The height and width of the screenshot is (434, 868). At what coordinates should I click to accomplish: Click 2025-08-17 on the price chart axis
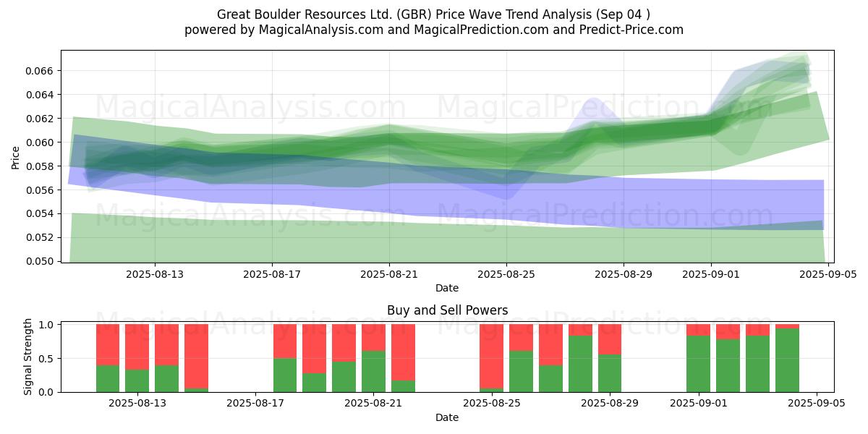pyautogui.click(x=272, y=274)
